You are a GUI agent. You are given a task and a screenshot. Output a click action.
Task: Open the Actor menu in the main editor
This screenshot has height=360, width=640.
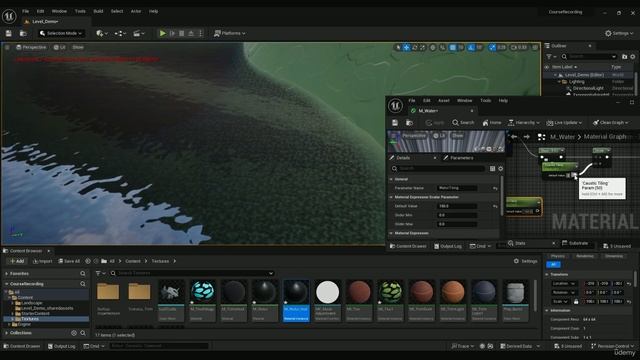click(136, 11)
